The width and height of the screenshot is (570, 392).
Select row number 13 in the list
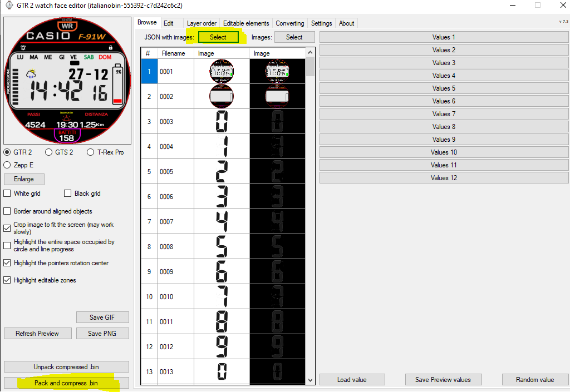pos(149,371)
